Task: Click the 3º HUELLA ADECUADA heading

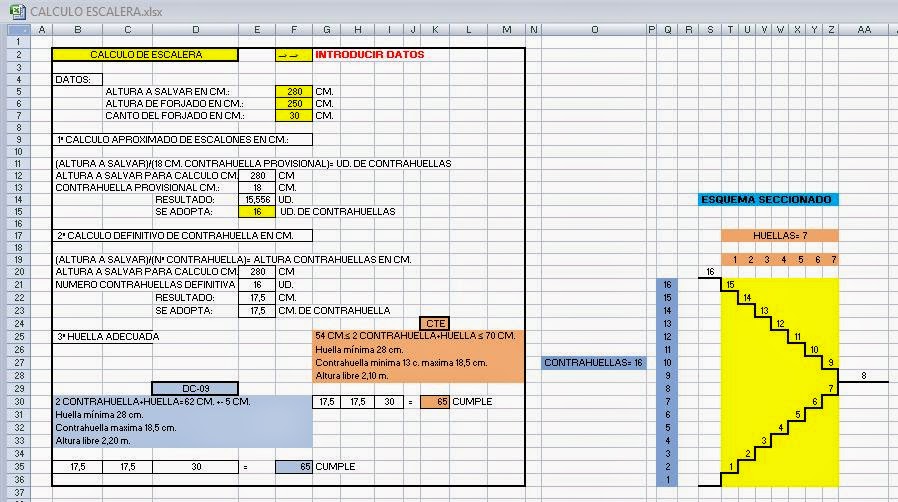Action: pyautogui.click(x=108, y=337)
